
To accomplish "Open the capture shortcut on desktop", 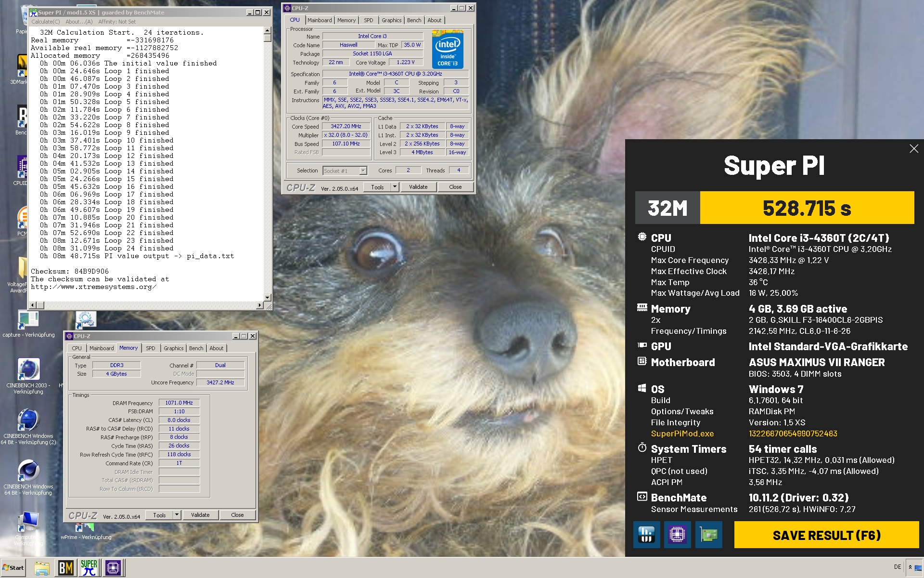I will 28,324.
